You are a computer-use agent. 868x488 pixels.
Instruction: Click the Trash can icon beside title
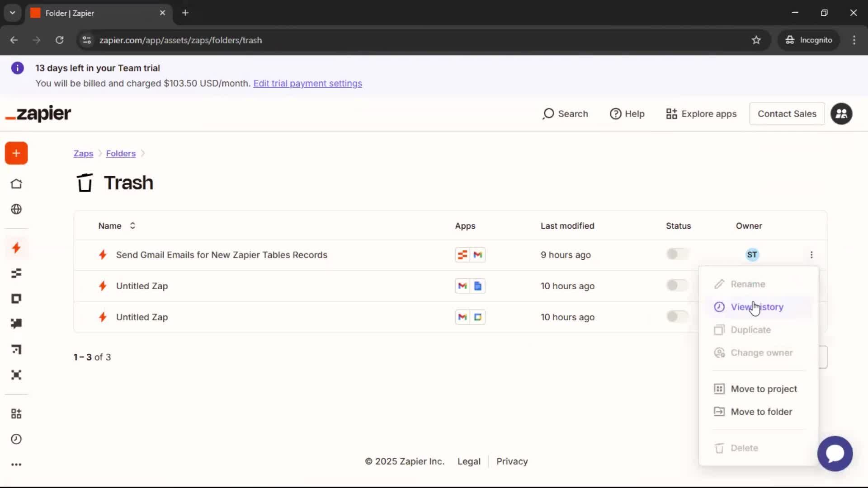(x=85, y=183)
